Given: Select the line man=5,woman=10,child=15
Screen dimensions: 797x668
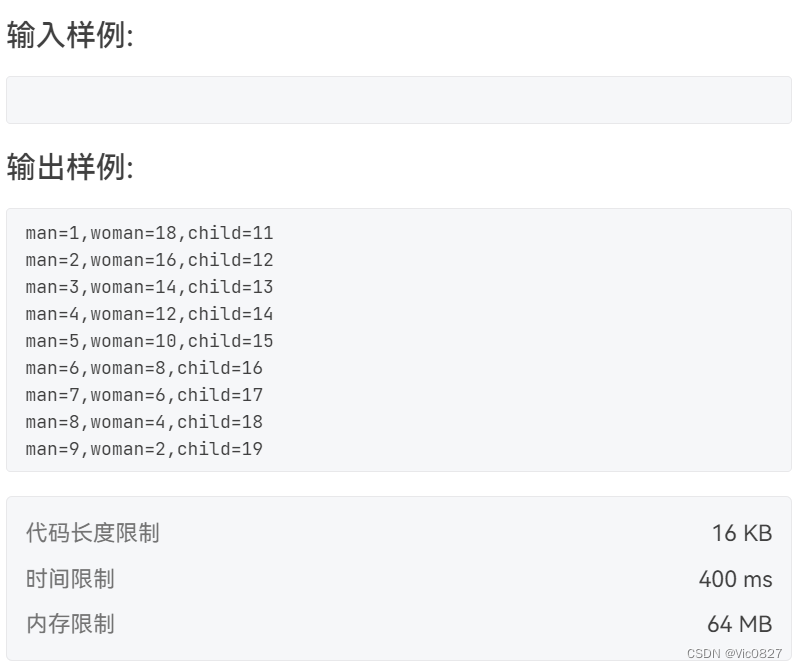Looking at the screenshot, I should (x=149, y=341).
